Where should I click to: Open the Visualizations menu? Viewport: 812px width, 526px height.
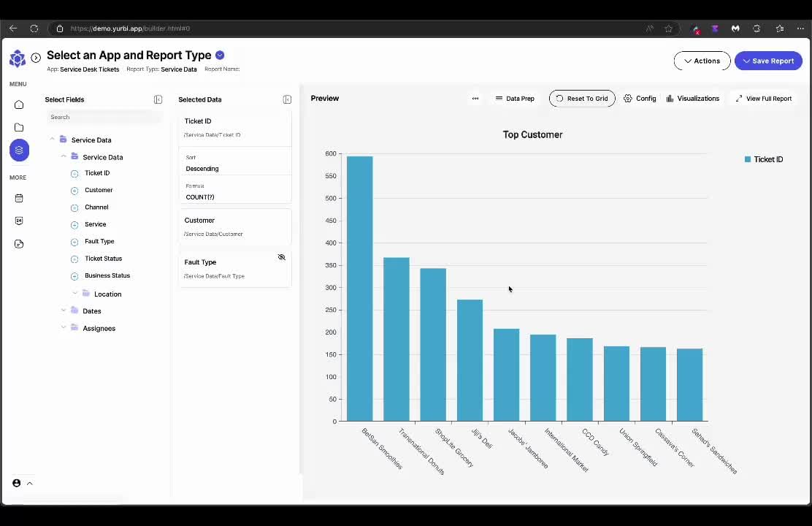tap(692, 99)
